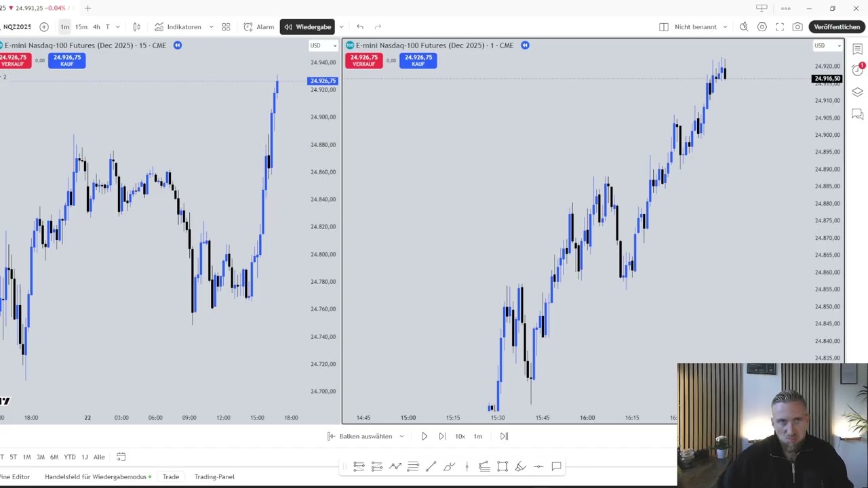Create an Alarm from the top toolbar
The height and width of the screenshot is (488, 868).
point(259,27)
